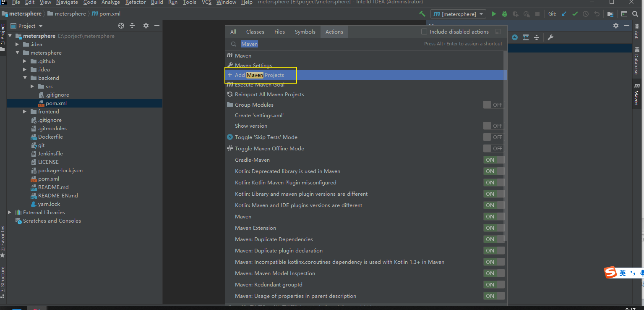The width and height of the screenshot is (644, 310).
Task: Click the Git Commit checkmark
Action: 575,14
